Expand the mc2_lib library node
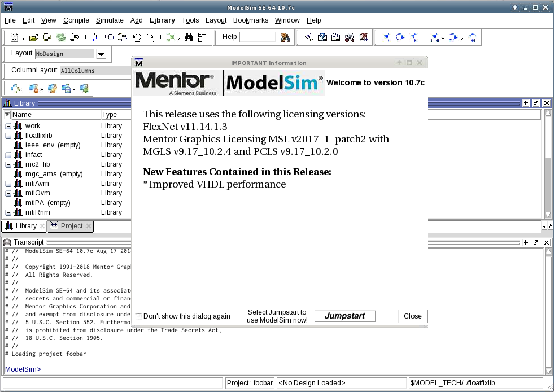Screen dimensions: 554x392 tap(8, 164)
